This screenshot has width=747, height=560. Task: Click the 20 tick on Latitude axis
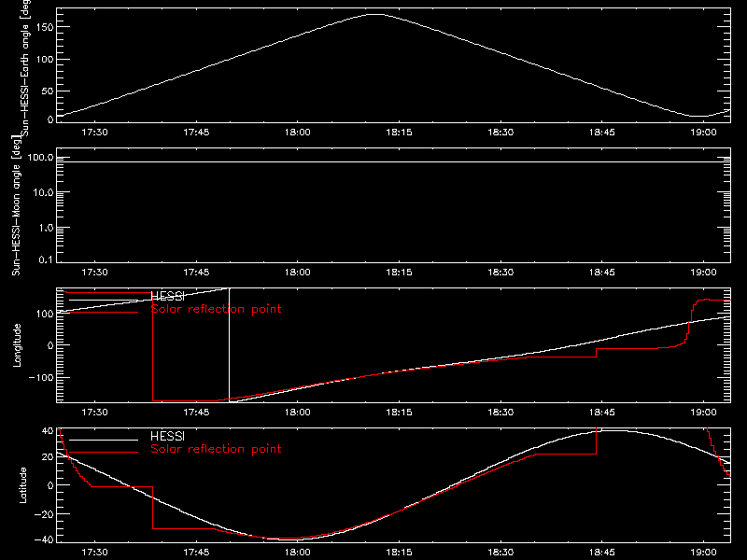[x=48, y=456]
